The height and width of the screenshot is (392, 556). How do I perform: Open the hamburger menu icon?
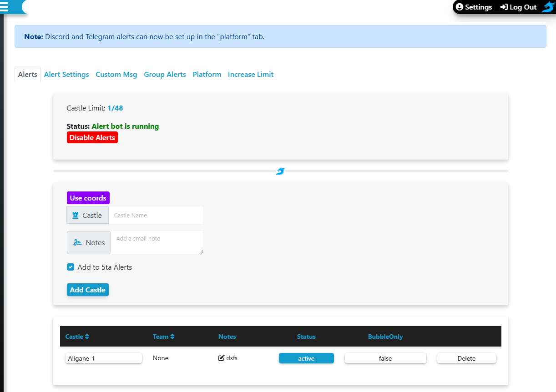tap(4, 7)
